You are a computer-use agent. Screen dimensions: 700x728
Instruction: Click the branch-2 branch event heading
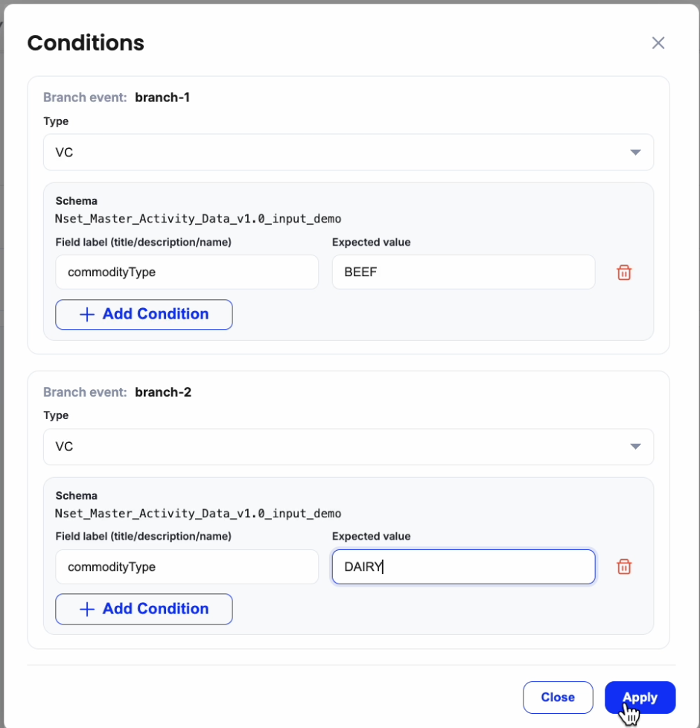coord(117,392)
